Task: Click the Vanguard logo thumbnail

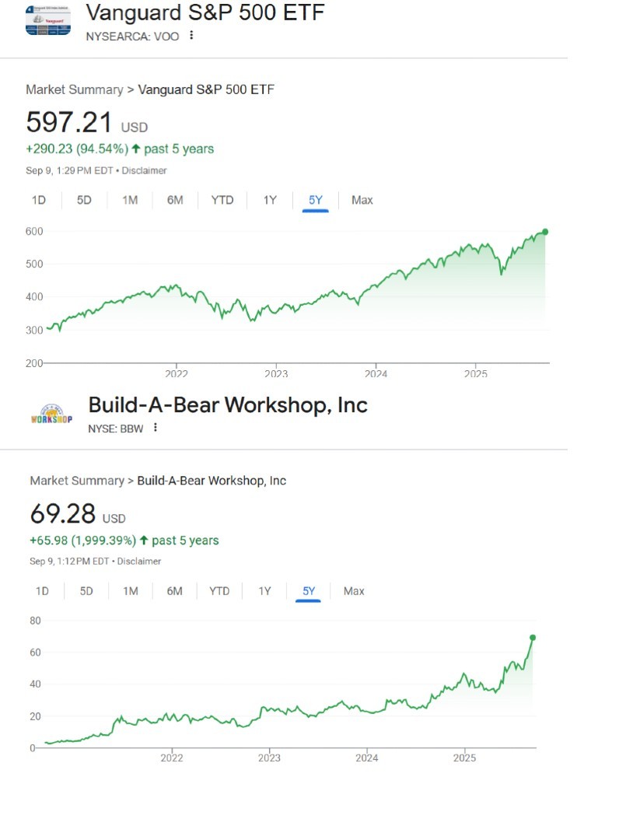Action: [x=48, y=20]
